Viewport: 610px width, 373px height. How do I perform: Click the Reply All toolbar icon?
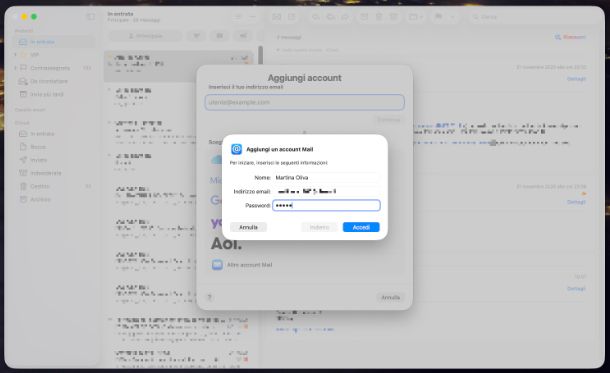(x=331, y=17)
